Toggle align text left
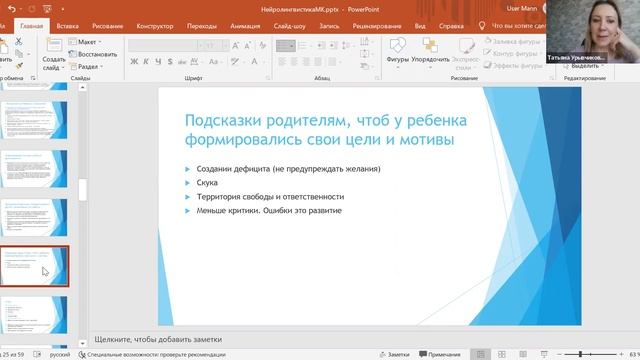Screen dimensions: 640x360 pyautogui.click(x=282, y=62)
